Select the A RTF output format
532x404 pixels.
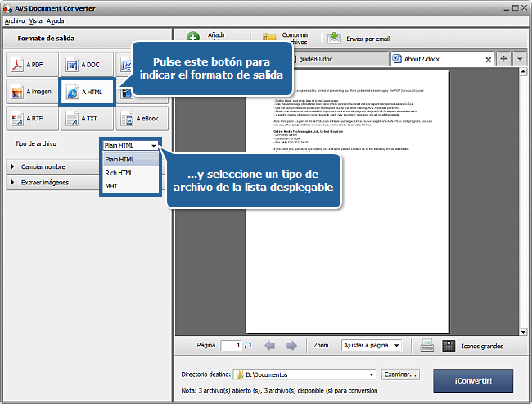pyautogui.click(x=32, y=119)
